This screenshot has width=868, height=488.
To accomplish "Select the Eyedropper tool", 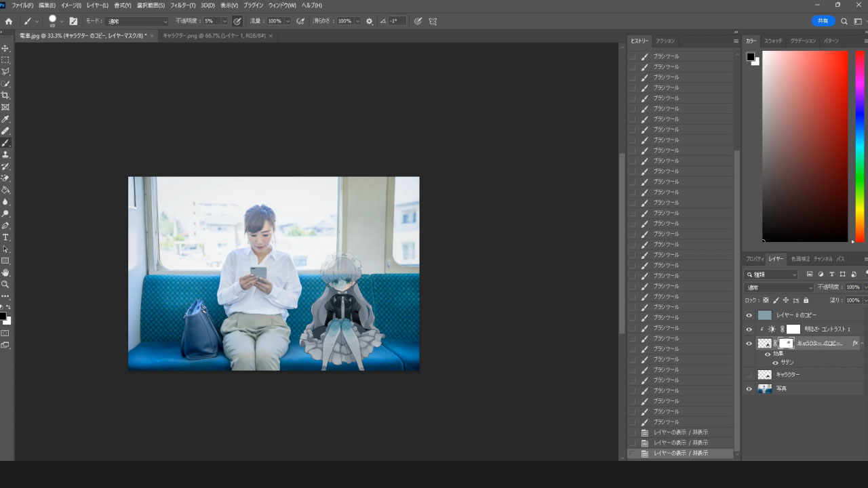I will pyautogui.click(x=5, y=119).
